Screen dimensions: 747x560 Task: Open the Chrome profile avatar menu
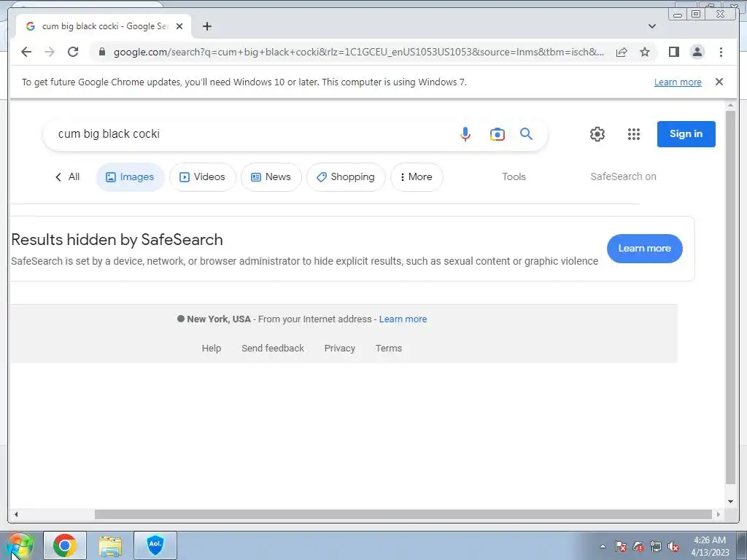pos(697,52)
